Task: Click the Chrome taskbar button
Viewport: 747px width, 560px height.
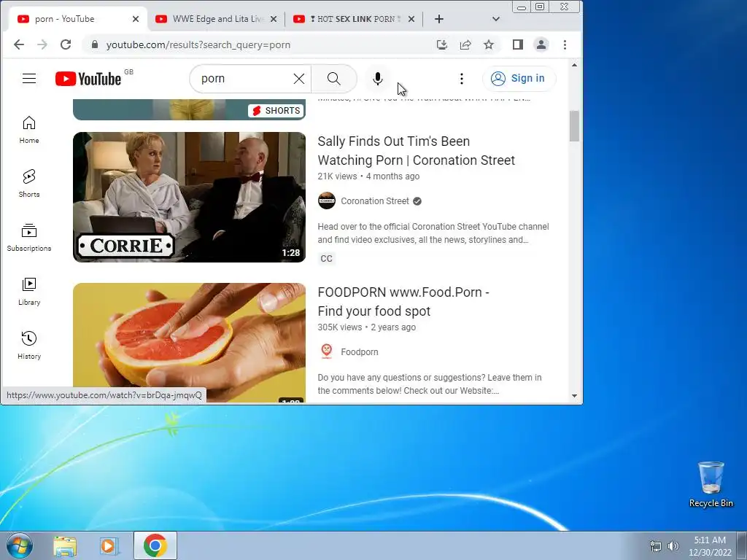Action: [155, 545]
